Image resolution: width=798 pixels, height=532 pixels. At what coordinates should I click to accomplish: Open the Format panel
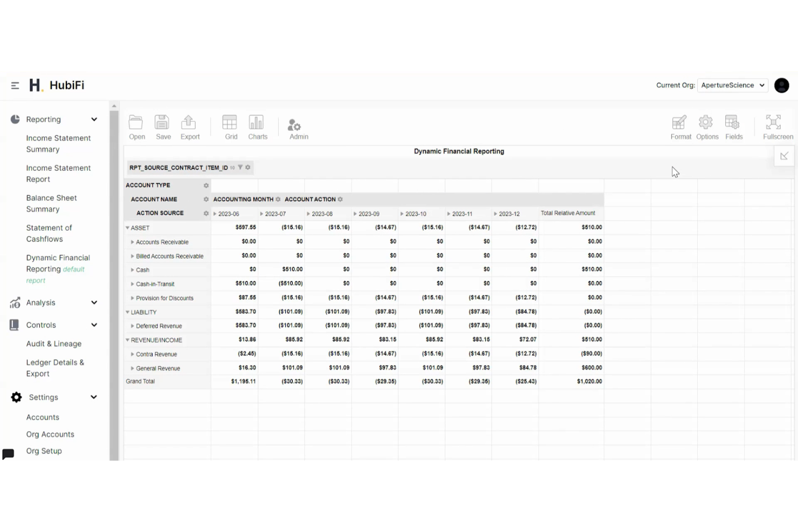click(x=680, y=126)
